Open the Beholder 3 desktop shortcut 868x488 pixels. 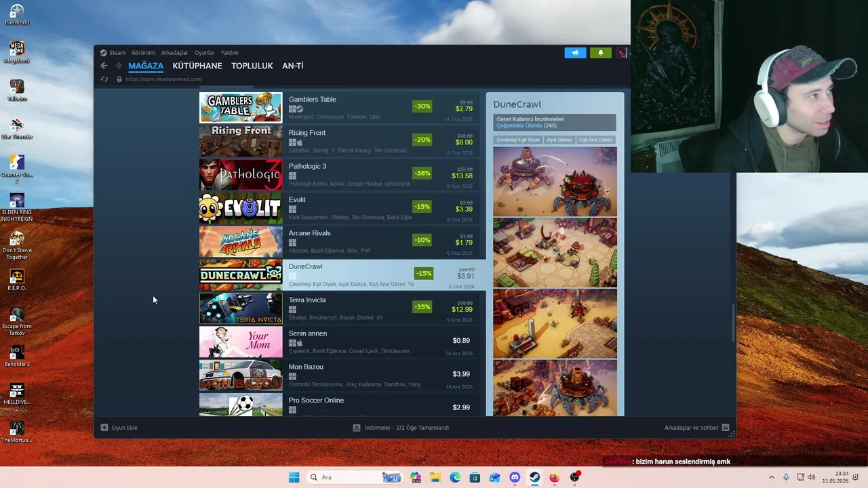(17, 356)
